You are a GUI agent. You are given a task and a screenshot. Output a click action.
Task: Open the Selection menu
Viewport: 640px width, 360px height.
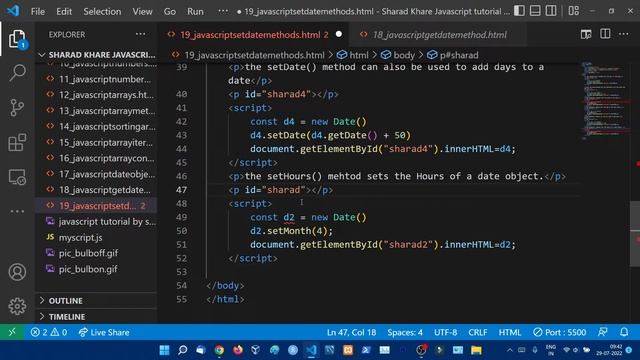(x=102, y=11)
